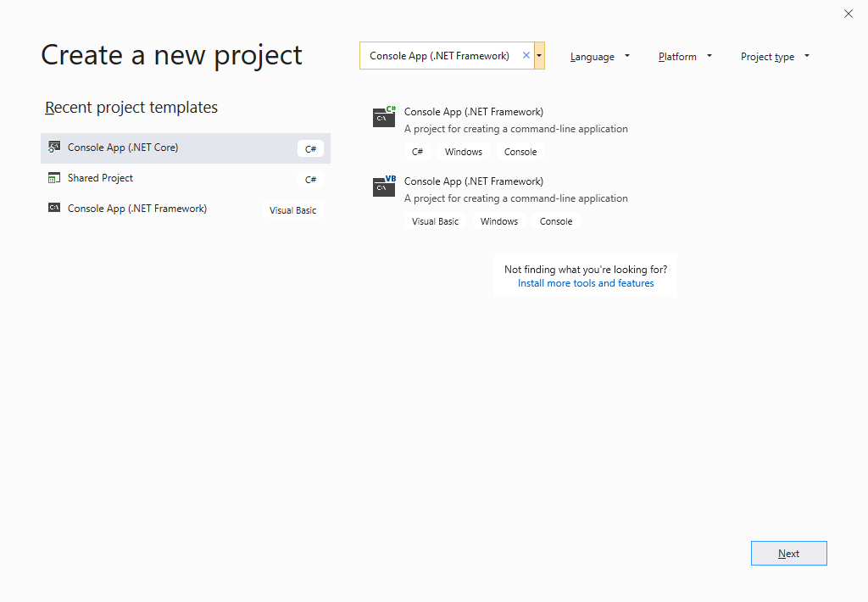Clear the search box with the X icon

526,54
